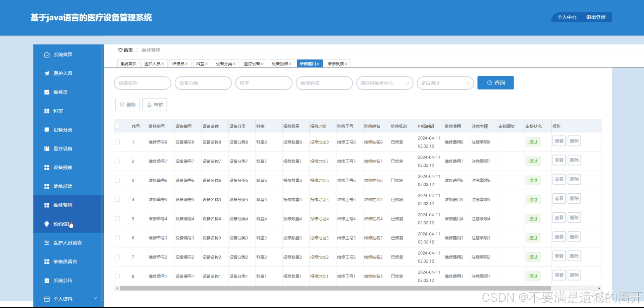Viewport: 644px width, 308px height.
Task: Toggle the select-all checkbox in table header
Action: pos(117,126)
